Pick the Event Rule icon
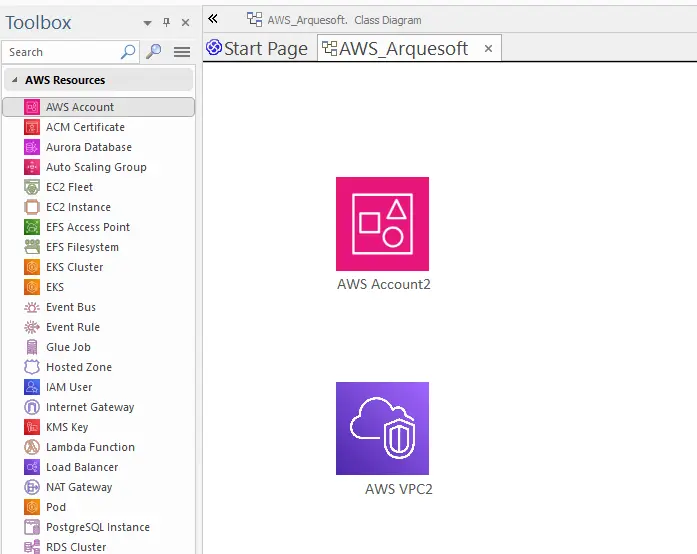The height and width of the screenshot is (554, 697). click(32, 327)
